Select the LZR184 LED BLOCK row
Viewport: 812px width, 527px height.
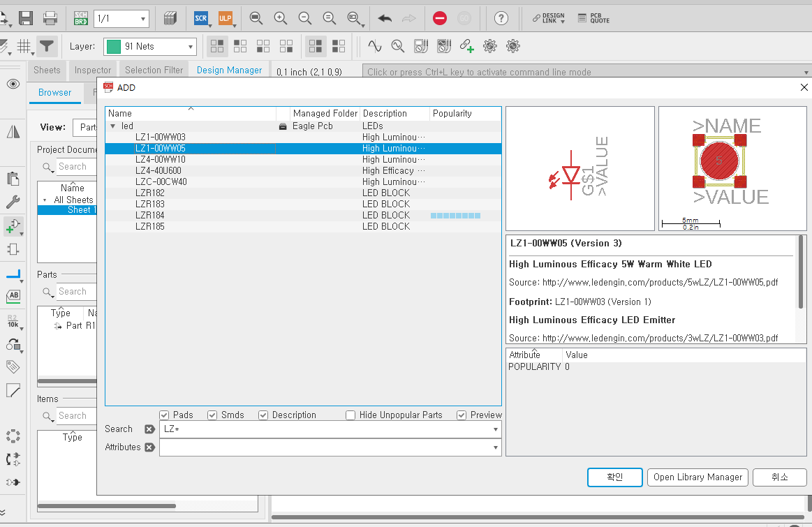tap(304, 216)
